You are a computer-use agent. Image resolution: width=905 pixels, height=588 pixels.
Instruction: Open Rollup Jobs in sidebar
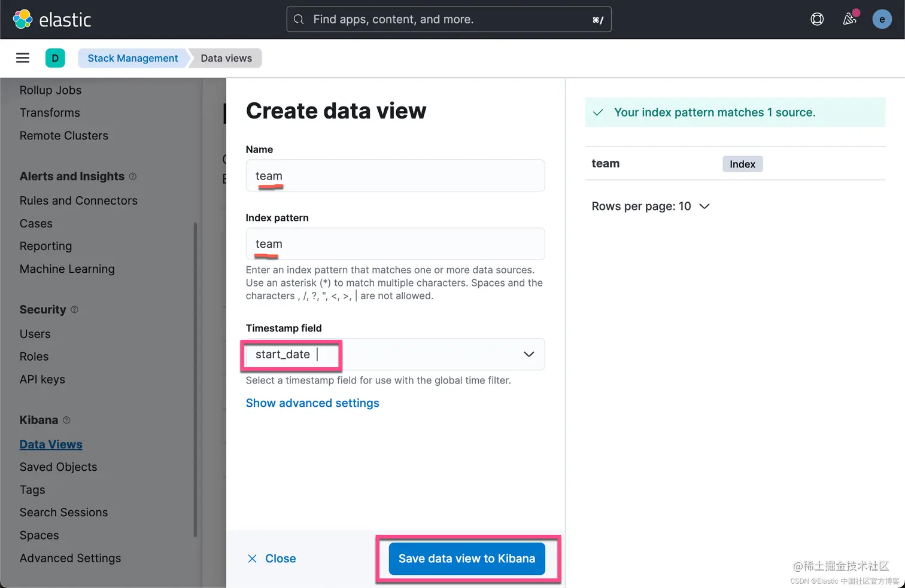coord(50,90)
